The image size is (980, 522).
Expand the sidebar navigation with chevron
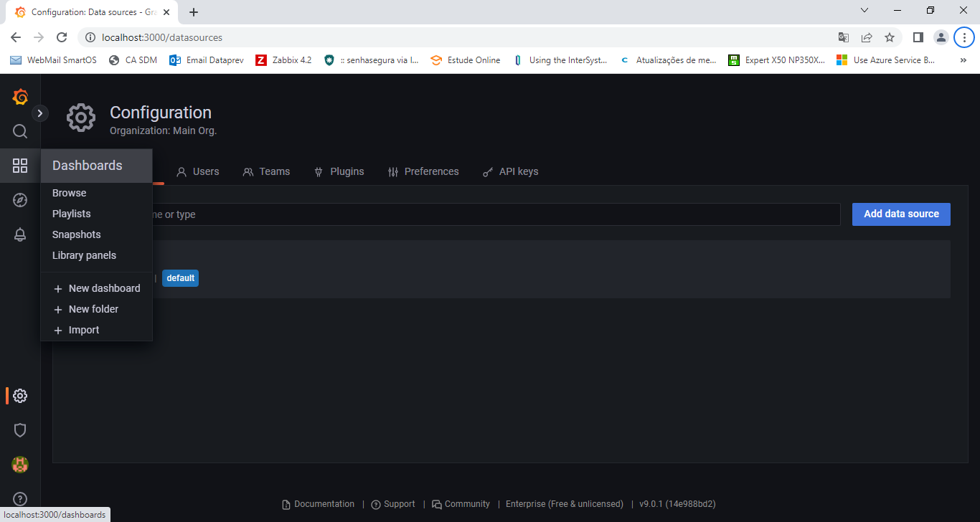tap(40, 113)
